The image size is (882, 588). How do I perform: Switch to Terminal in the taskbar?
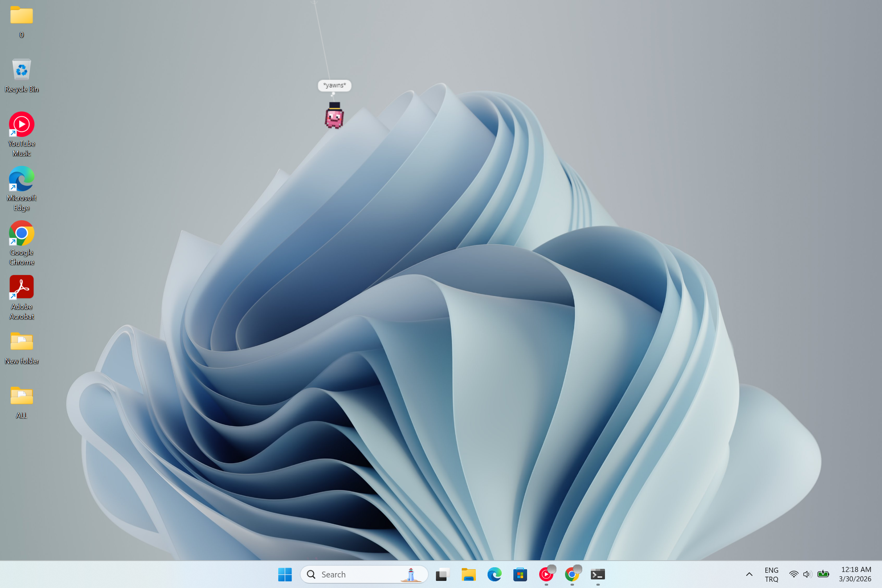598,574
